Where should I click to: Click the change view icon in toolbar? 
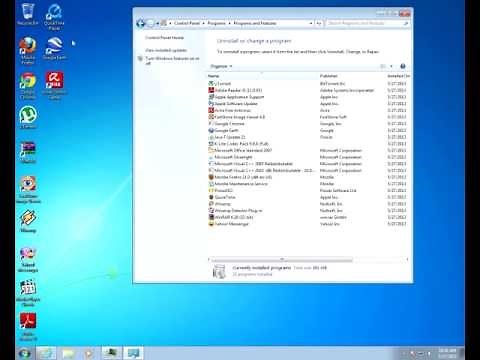click(383, 66)
